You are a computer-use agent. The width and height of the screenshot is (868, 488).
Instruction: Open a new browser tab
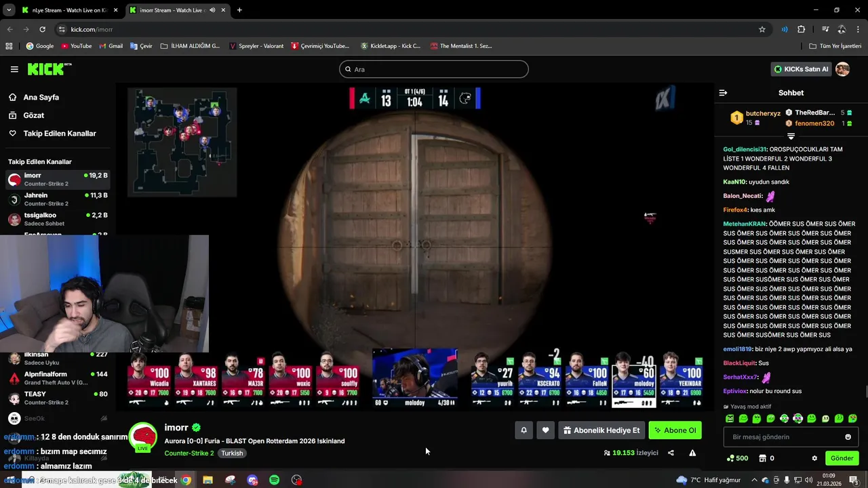(239, 10)
